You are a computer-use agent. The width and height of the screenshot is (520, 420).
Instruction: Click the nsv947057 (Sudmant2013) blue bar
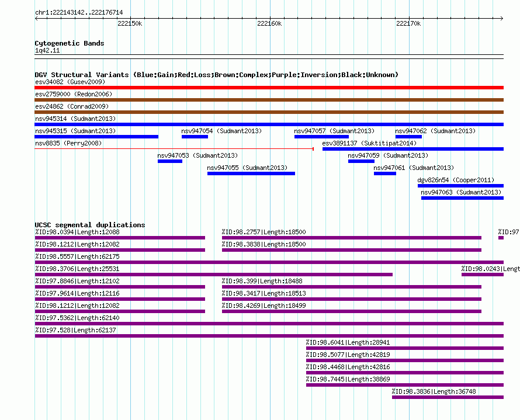click(x=321, y=137)
